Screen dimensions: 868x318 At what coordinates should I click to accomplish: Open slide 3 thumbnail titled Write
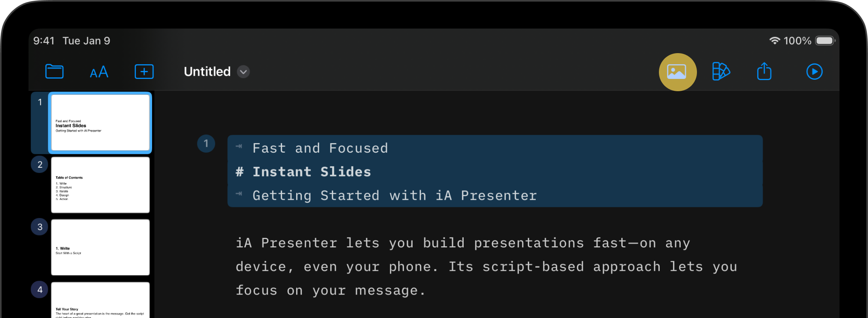click(x=100, y=247)
